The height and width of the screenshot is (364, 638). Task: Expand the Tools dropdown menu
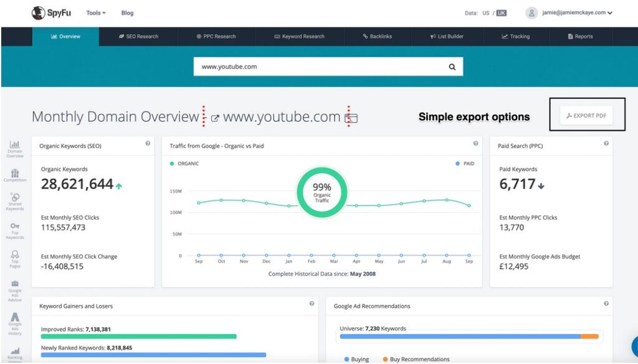(96, 13)
